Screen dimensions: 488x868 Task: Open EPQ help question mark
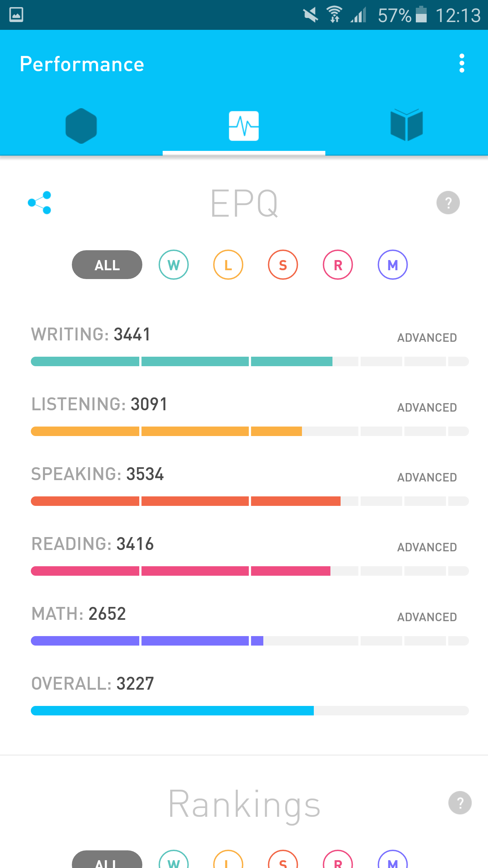(x=448, y=203)
